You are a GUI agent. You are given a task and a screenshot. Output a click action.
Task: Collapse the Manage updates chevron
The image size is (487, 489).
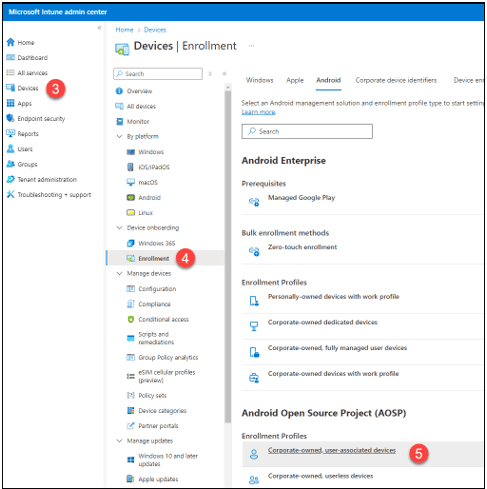point(119,441)
